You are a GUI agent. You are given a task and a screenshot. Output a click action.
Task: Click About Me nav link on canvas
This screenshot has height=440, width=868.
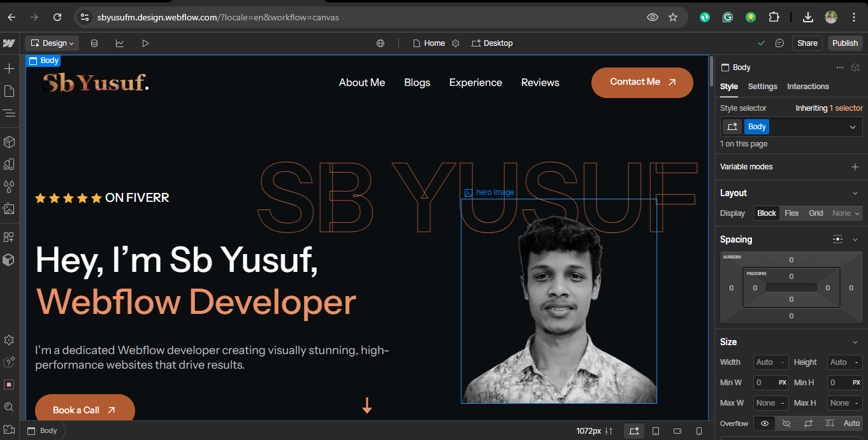pyautogui.click(x=362, y=83)
